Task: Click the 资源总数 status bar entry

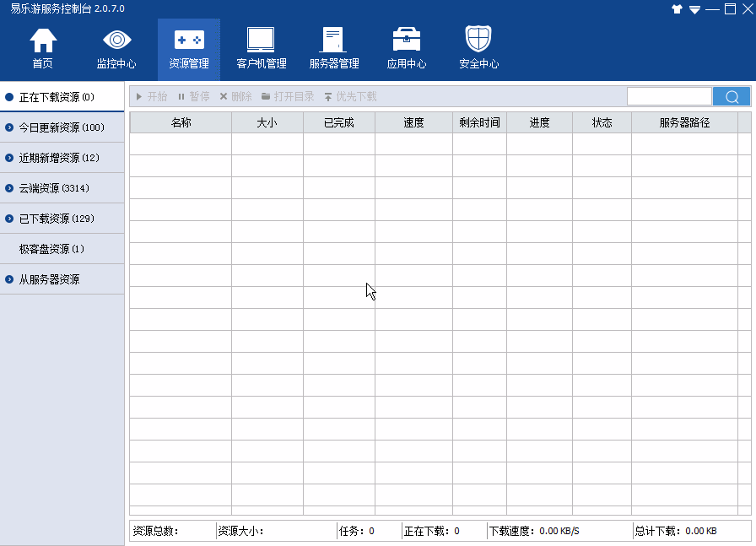Action: (x=155, y=531)
